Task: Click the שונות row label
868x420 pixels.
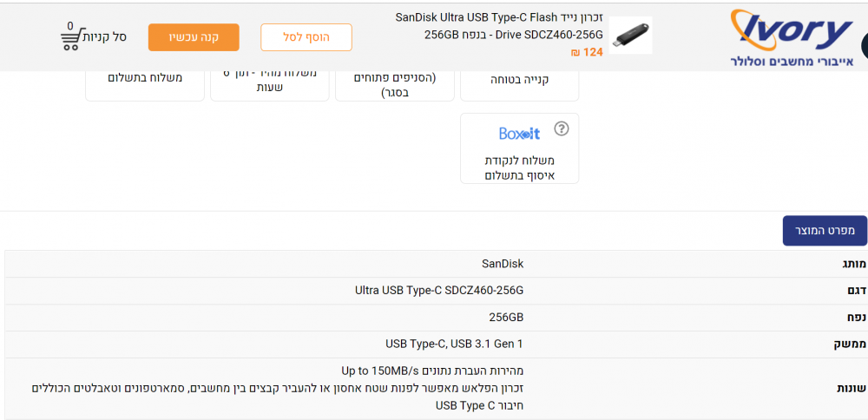Action: pyautogui.click(x=852, y=389)
